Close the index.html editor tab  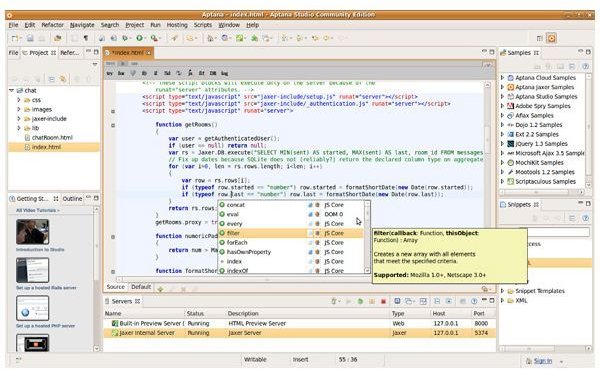[148, 53]
